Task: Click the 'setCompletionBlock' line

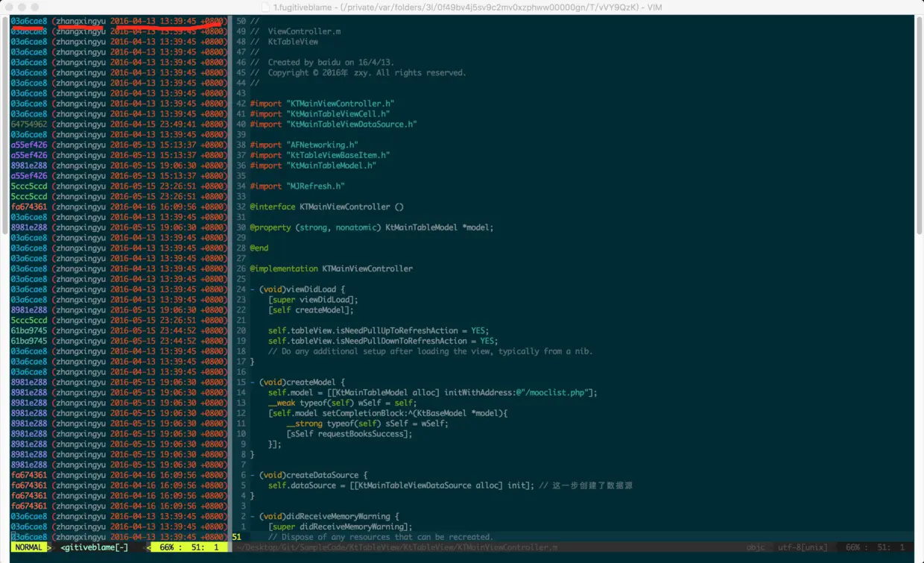Action: point(387,413)
